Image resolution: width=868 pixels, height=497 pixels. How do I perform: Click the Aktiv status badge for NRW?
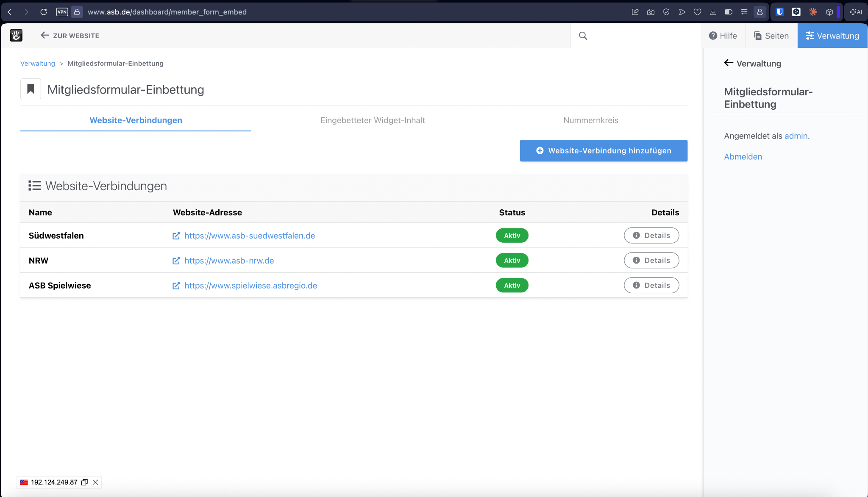512,261
